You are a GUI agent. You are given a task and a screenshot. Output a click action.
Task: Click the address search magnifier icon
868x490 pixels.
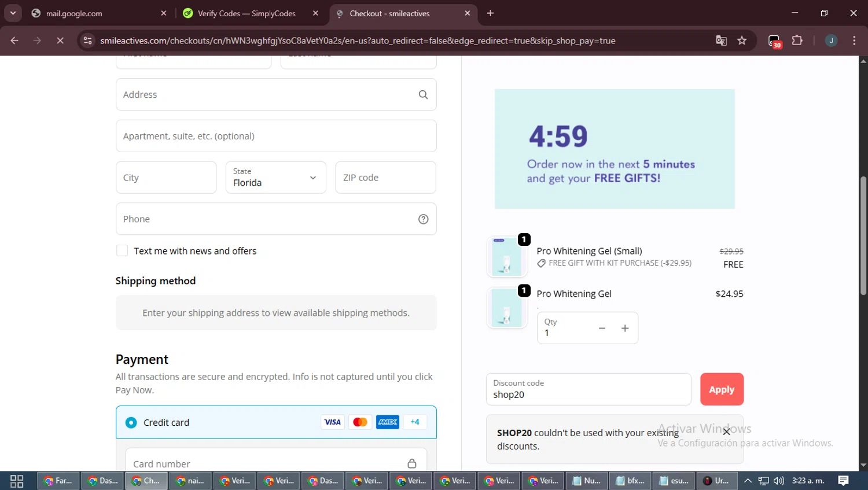pos(423,95)
